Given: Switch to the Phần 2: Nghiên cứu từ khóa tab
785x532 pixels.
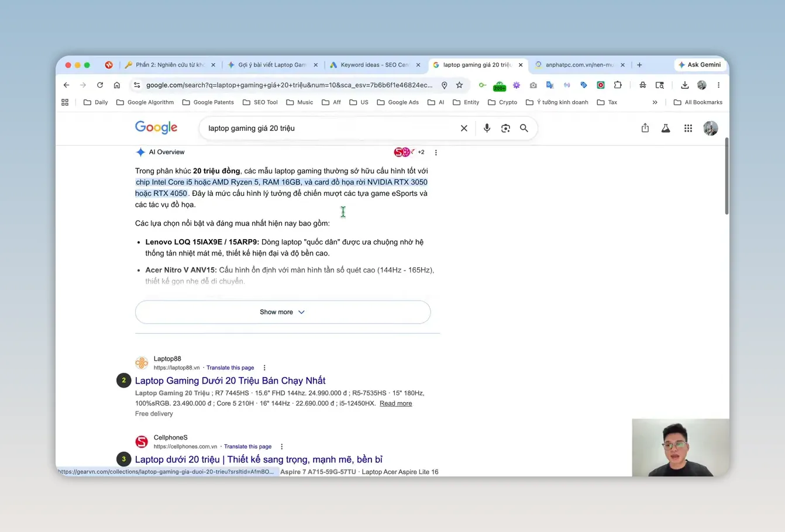Looking at the screenshot, I should pyautogui.click(x=170, y=65).
